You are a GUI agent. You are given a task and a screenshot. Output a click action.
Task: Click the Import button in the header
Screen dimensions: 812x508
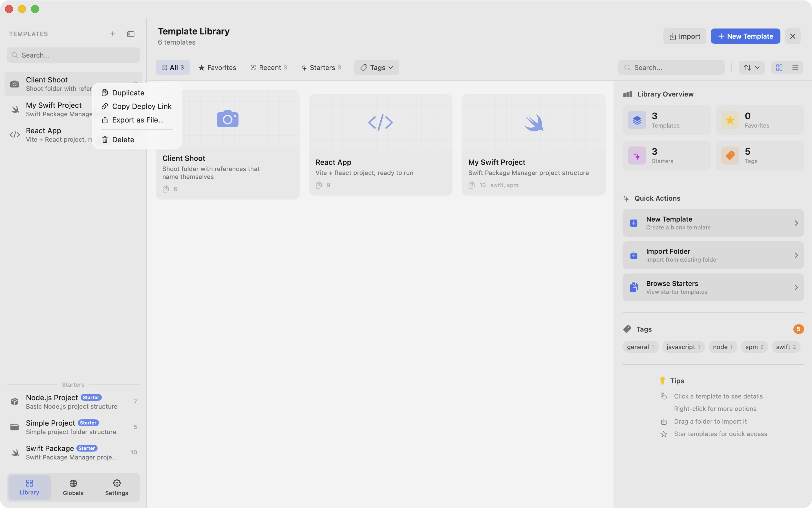pyautogui.click(x=685, y=36)
